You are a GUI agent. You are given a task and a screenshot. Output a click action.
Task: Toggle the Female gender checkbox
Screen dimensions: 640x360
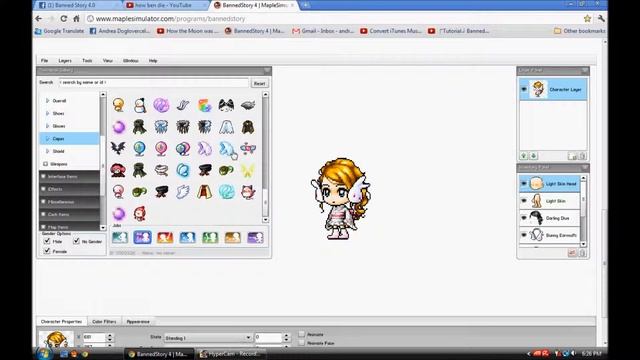47,251
